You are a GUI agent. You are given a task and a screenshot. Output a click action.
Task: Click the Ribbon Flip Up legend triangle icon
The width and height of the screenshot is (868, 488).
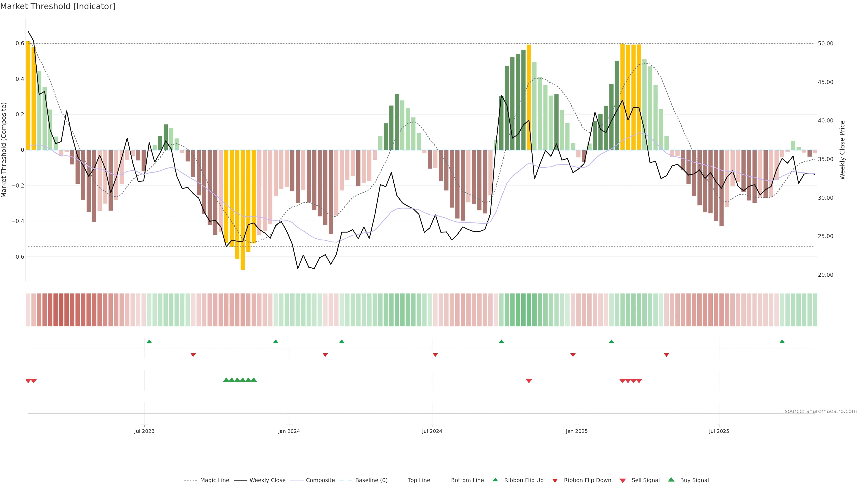tap(495, 480)
